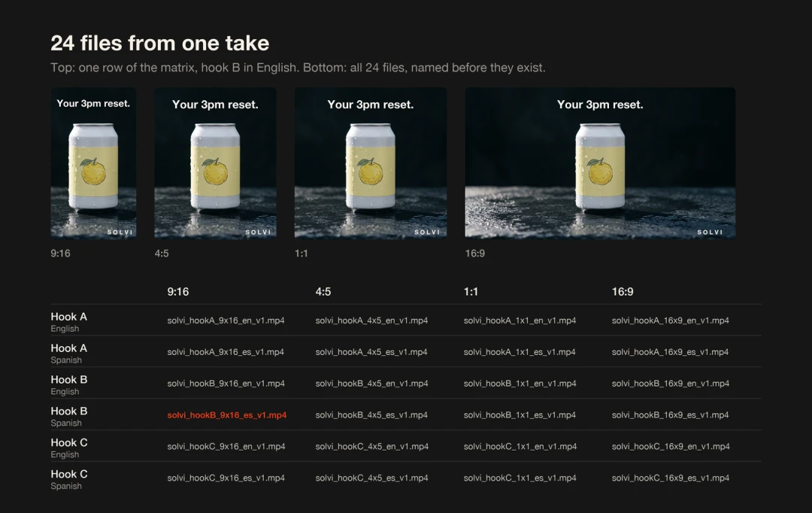Click the Hook C Spanish row label

pos(69,480)
